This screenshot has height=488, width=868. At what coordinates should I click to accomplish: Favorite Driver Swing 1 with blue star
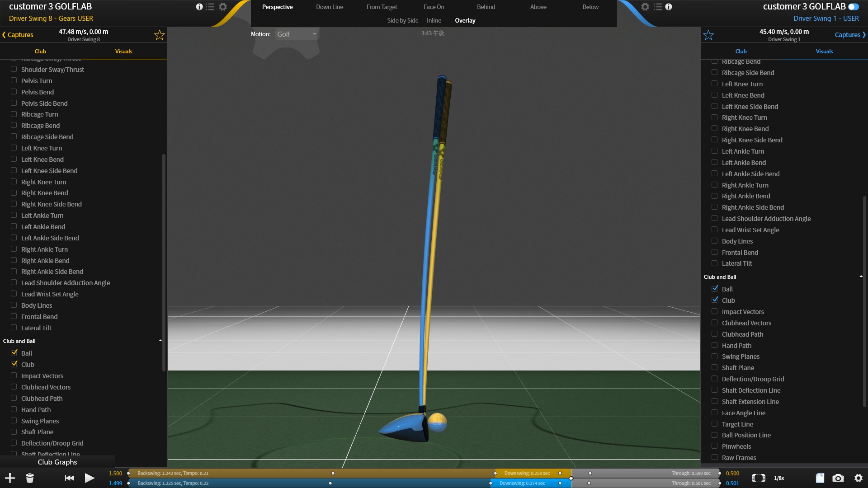(x=708, y=35)
